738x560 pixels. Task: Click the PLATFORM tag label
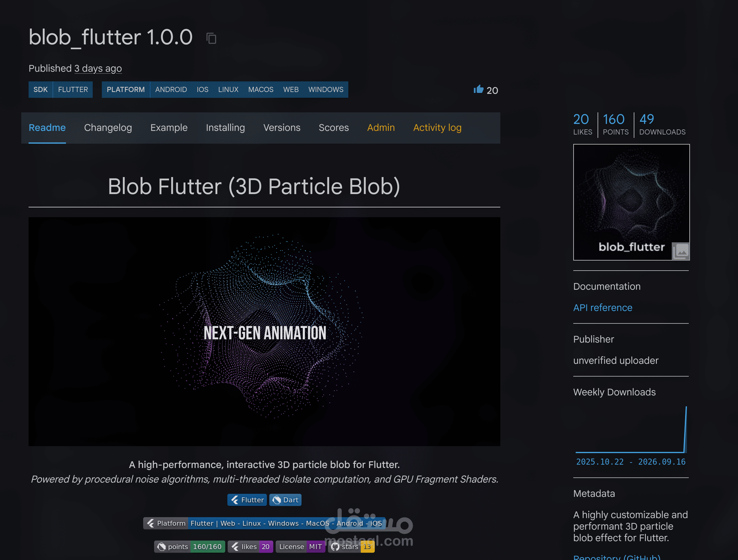click(126, 90)
